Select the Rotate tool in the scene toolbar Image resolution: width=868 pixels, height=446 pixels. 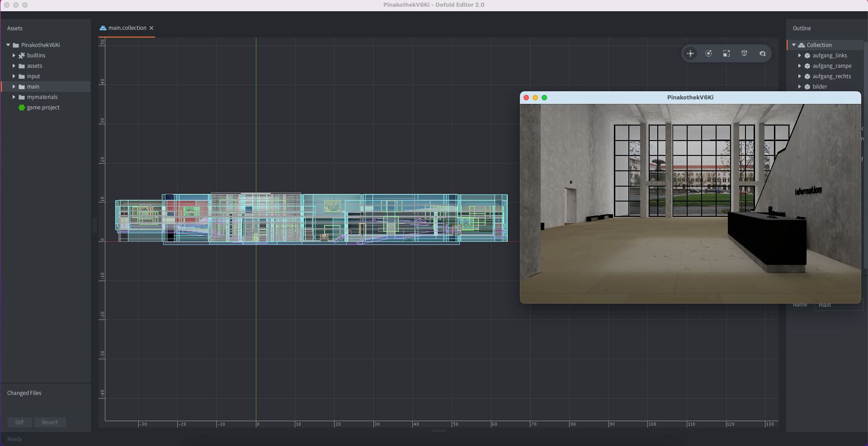click(708, 53)
